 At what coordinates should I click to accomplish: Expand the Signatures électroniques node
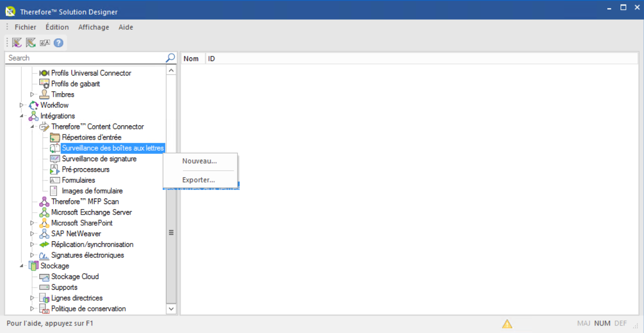[x=32, y=255]
